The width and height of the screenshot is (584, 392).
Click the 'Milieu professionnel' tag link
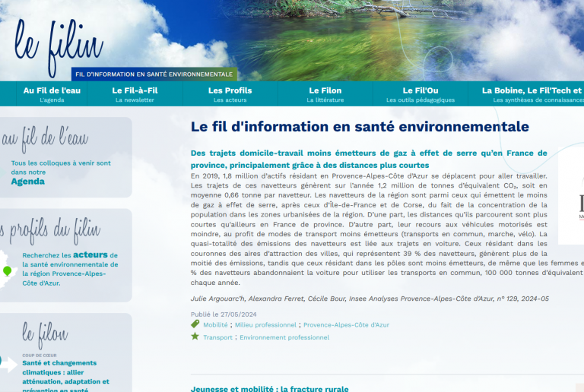[265, 324]
